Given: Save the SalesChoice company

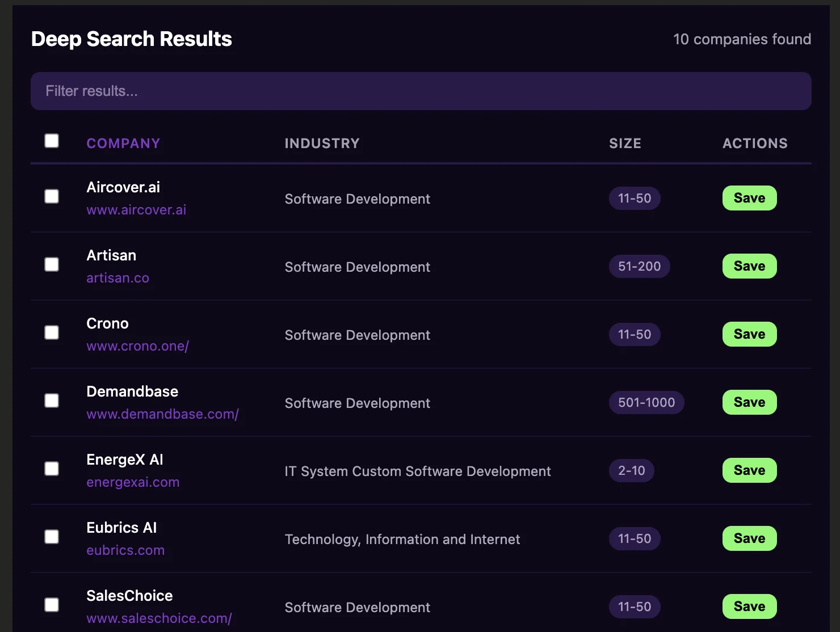Looking at the screenshot, I should 749,606.
